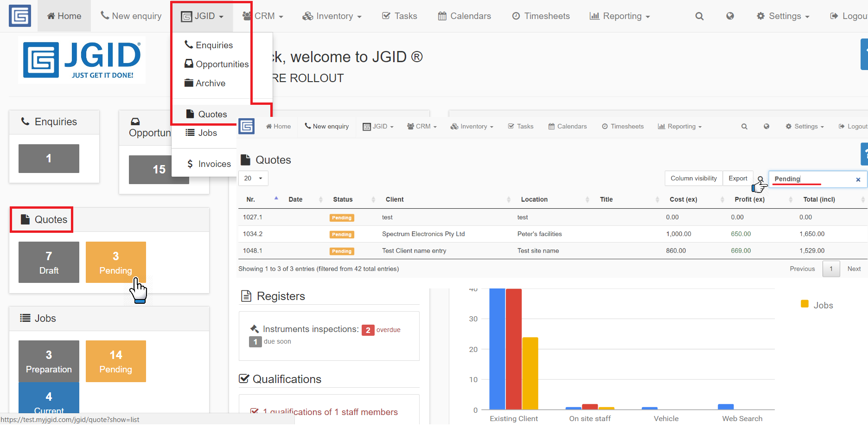Viewport: 868px width, 435px height.
Task: Expand the Settings dropdown in top navbar
Action: [x=783, y=16]
